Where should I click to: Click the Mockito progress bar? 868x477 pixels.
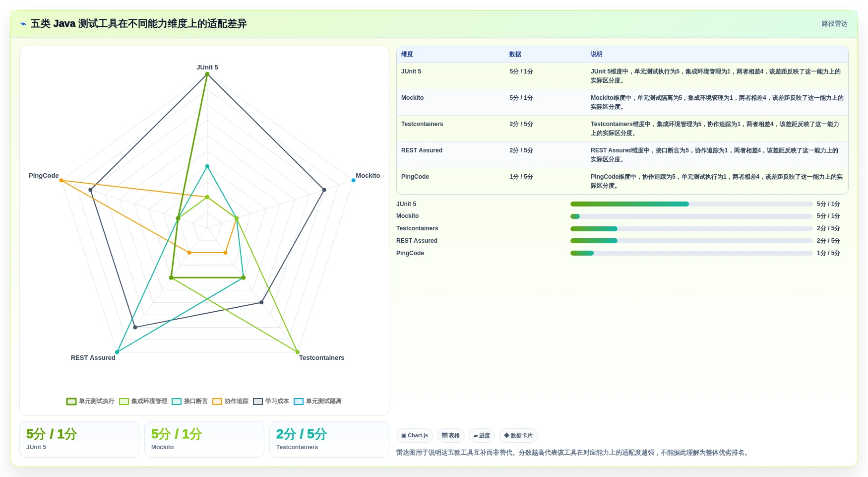(x=691, y=216)
